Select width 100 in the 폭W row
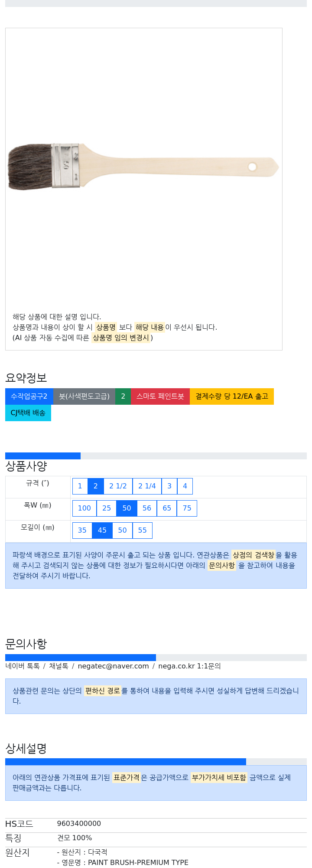The height and width of the screenshot is (868, 312). (x=84, y=508)
